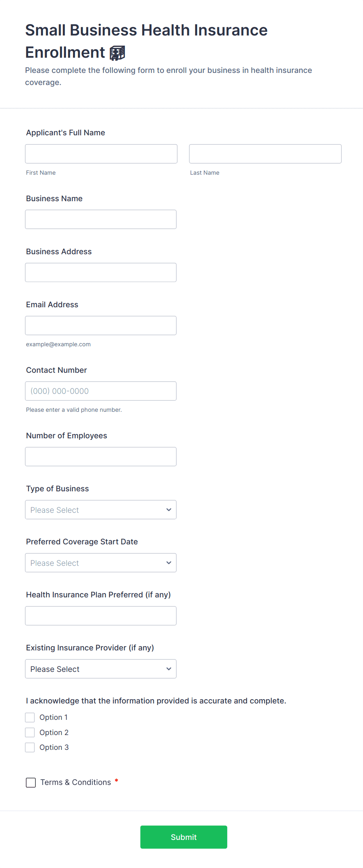Enable the Option 3 checkbox
Image resolution: width=363 pixels, height=868 pixels.
tap(30, 747)
